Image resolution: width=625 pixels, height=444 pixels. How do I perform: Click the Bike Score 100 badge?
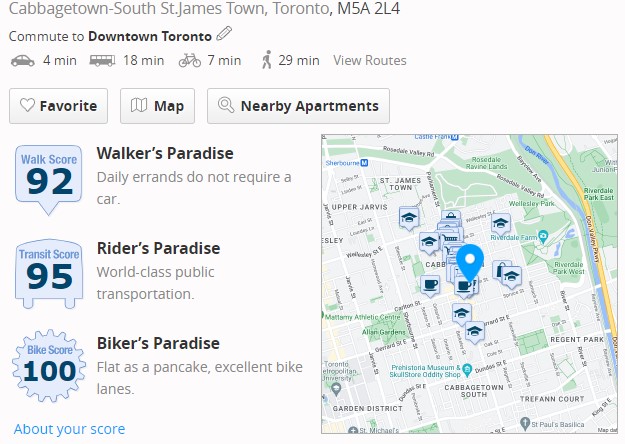coord(50,367)
